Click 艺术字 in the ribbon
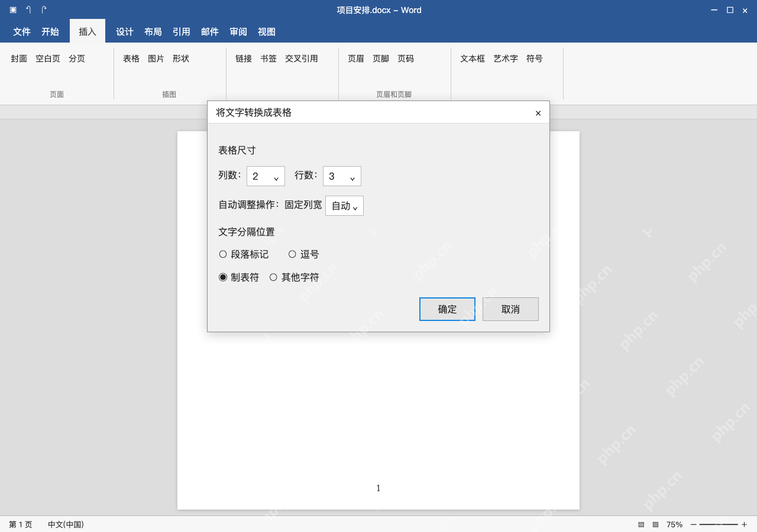Viewport: 757px width, 532px height. pyautogui.click(x=506, y=59)
